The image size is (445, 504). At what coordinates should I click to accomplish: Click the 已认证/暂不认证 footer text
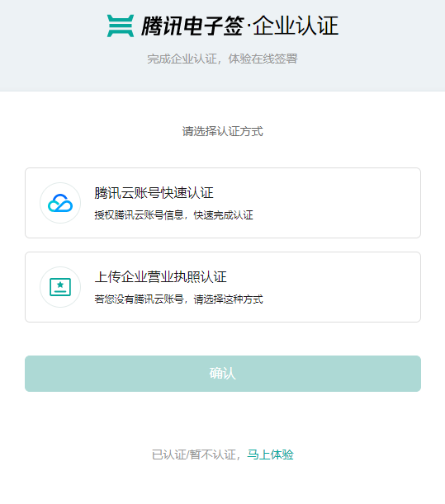pyautogui.click(x=196, y=455)
